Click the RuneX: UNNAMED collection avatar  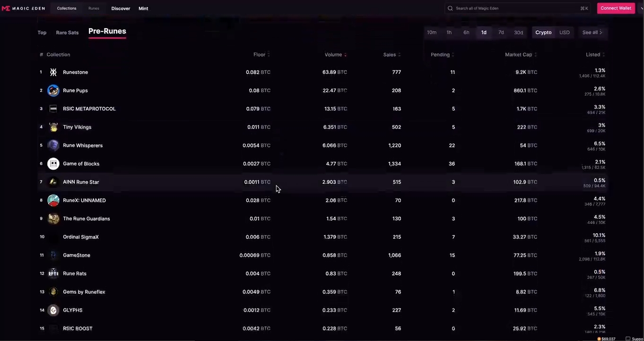pyautogui.click(x=53, y=201)
